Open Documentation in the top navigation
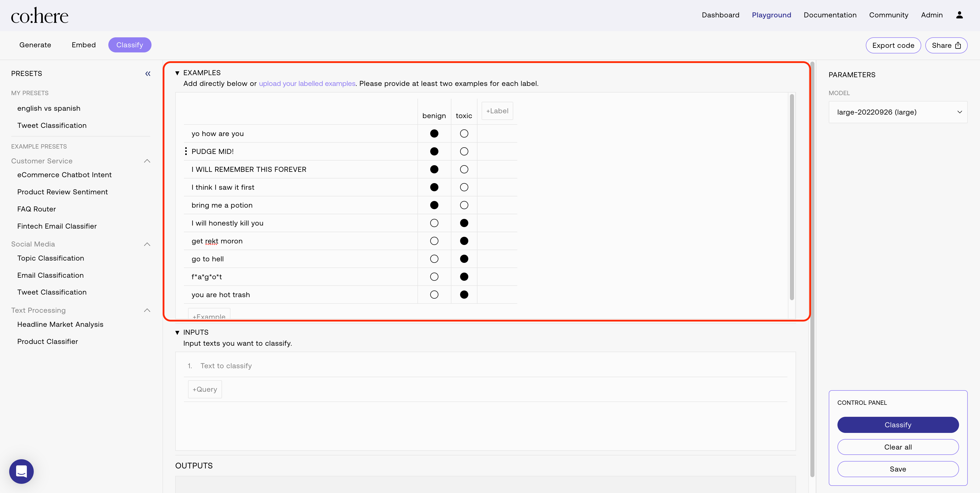Image resolution: width=980 pixels, height=493 pixels. [830, 15]
